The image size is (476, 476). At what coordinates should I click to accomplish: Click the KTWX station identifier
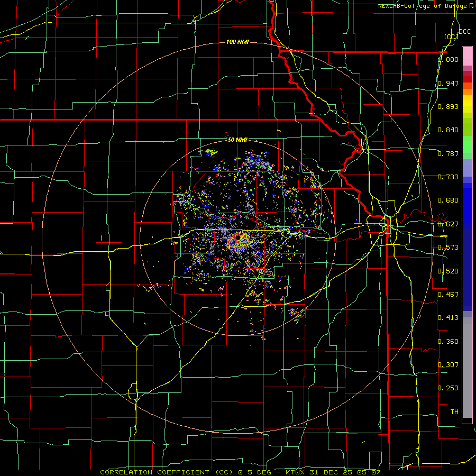(x=295, y=472)
